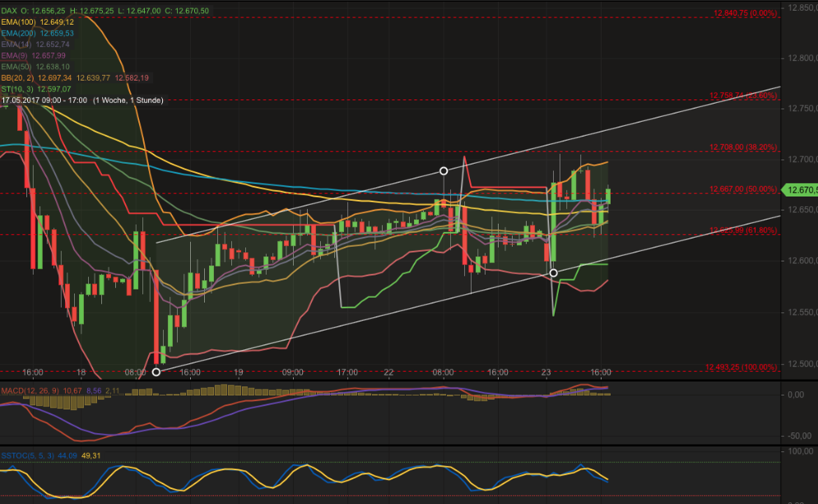This screenshot has width=818, height=504.
Task: Click the green current price tag 12.670,5
Action: [800, 190]
